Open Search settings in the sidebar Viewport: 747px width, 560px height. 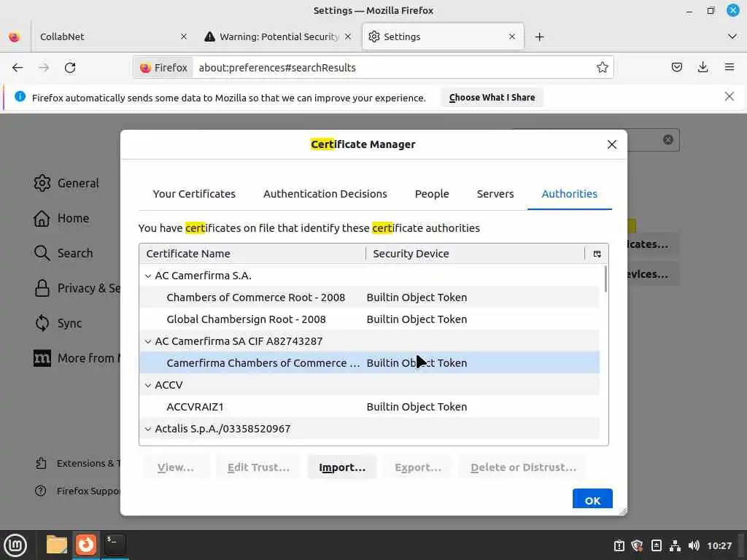click(63, 253)
